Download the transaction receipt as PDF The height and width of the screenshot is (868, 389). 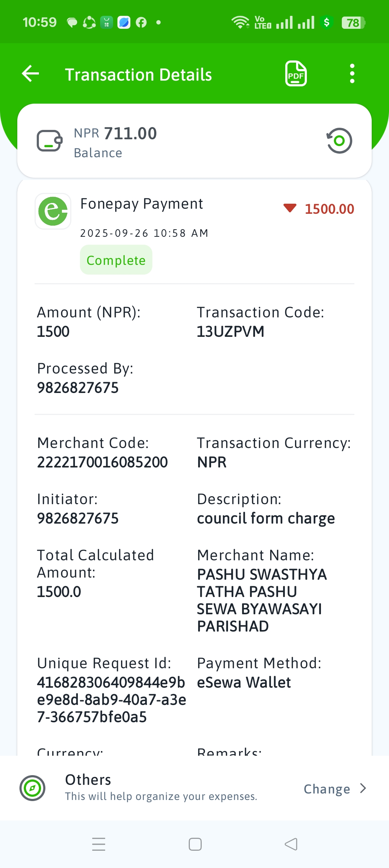click(296, 74)
